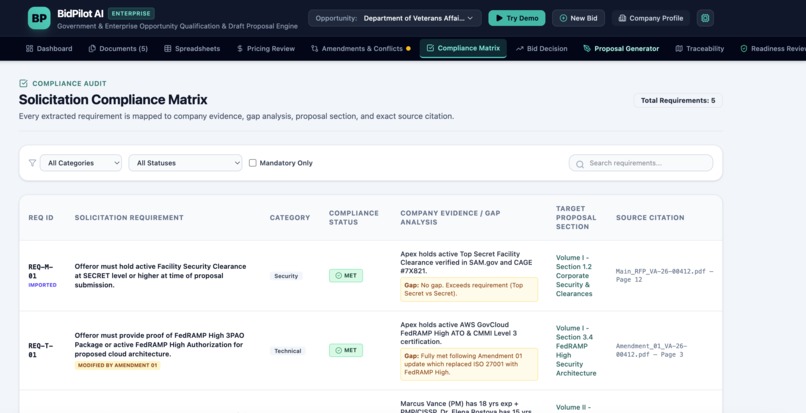
Task: Open the Dashboard tab
Action: [x=49, y=48]
